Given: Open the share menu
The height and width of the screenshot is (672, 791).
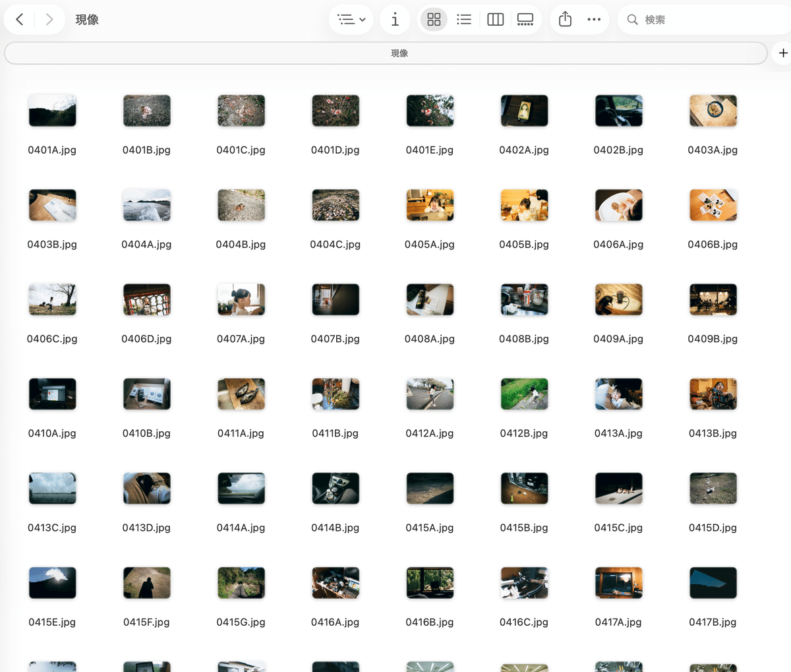Looking at the screenshot, I should [565, 20].
